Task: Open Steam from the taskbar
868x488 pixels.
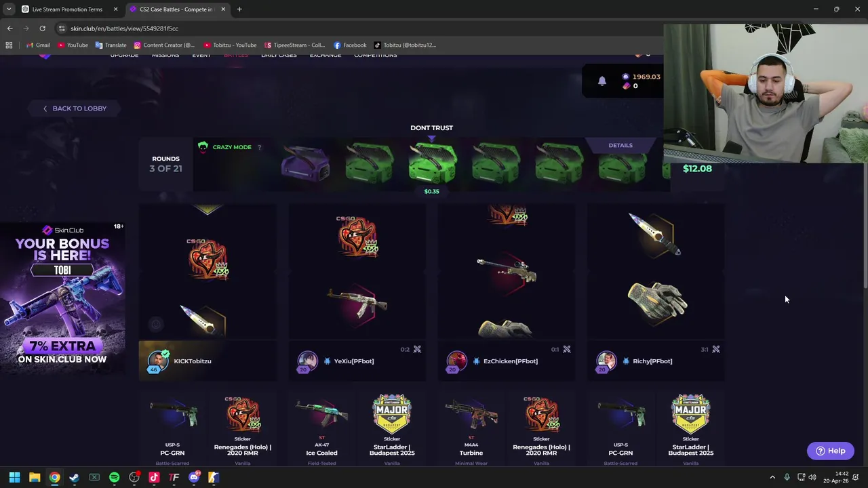Action: pos(74,478)
